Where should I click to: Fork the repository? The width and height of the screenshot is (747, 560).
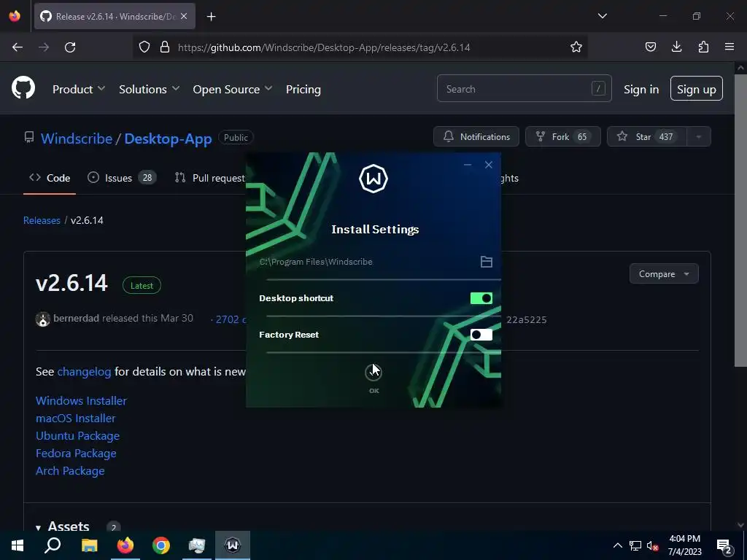point(562,136)
